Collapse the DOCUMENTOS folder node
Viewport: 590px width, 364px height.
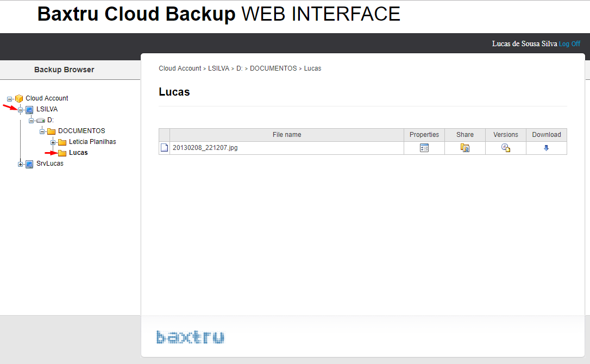tap(42, 131)
